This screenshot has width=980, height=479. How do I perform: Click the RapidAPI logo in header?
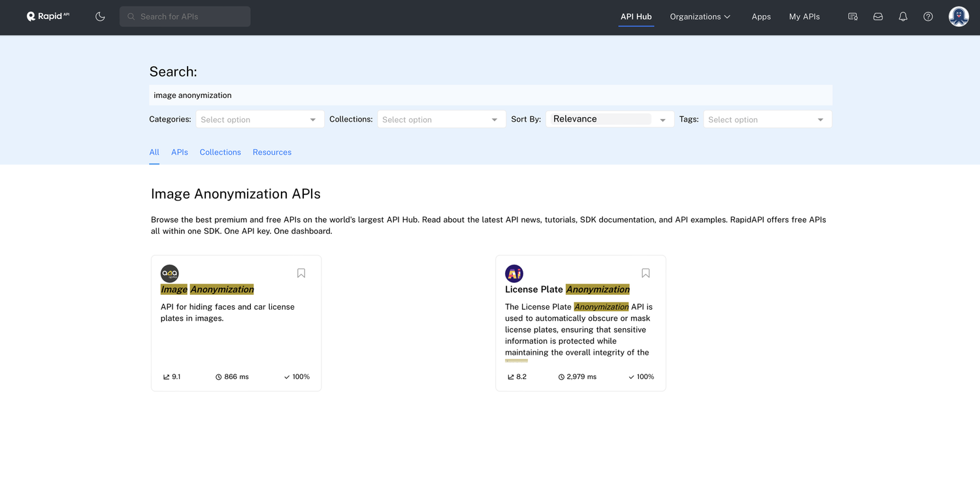[x=48, y=16]
